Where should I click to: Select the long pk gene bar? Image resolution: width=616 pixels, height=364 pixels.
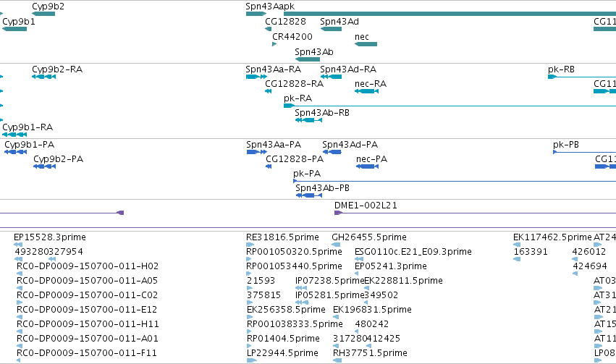click(450, 14)
